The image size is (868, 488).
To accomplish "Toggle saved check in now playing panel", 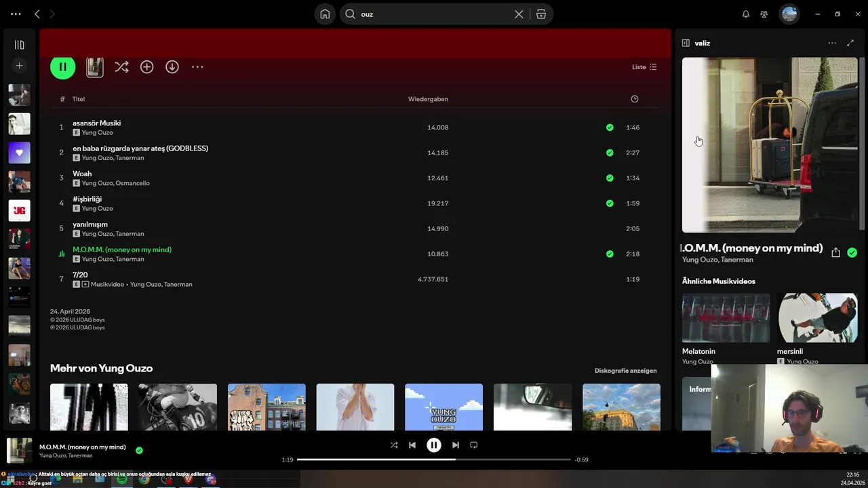I will click(852, 252).
